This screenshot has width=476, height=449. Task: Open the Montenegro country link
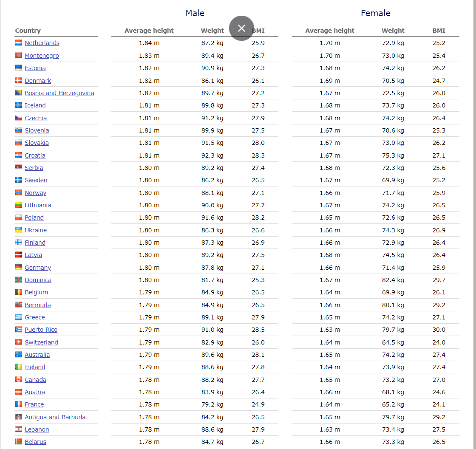coord(42,56)
